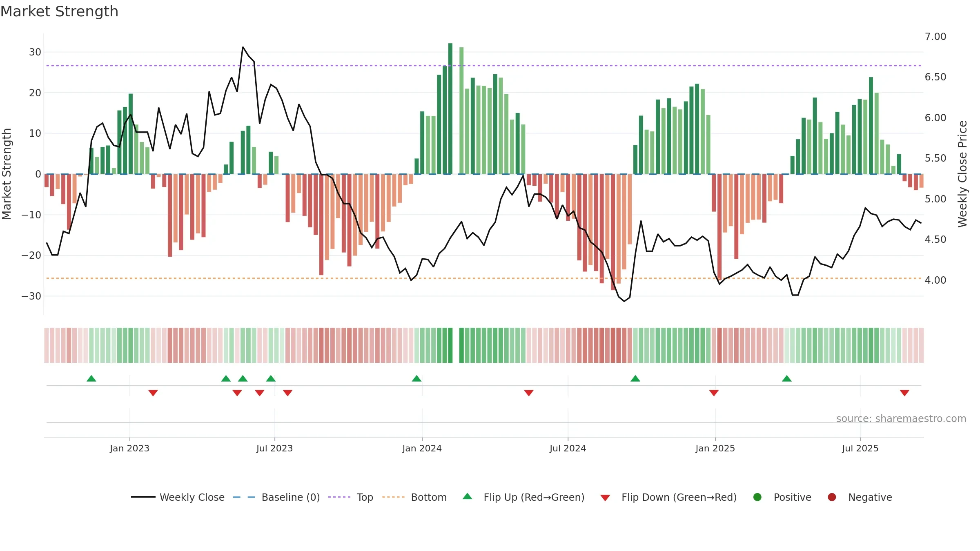Toggle the Baseline (0) legend entry

[x=276, y=497]
